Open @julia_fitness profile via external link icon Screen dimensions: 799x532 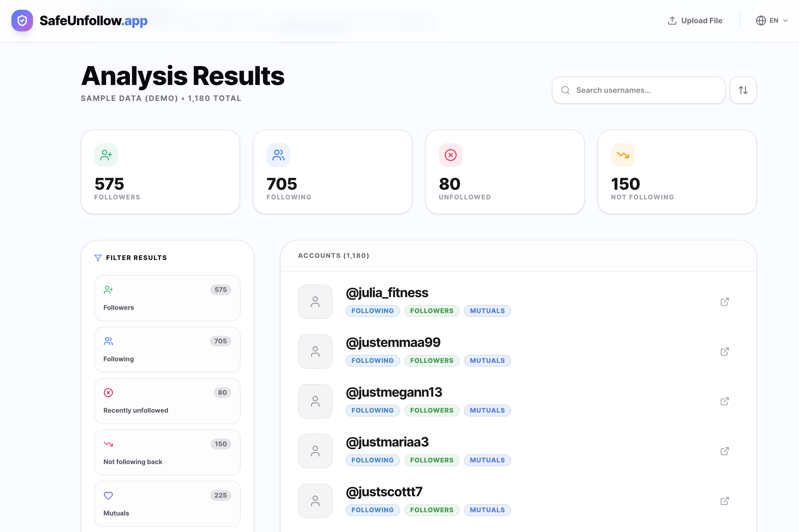click(725, 302)
